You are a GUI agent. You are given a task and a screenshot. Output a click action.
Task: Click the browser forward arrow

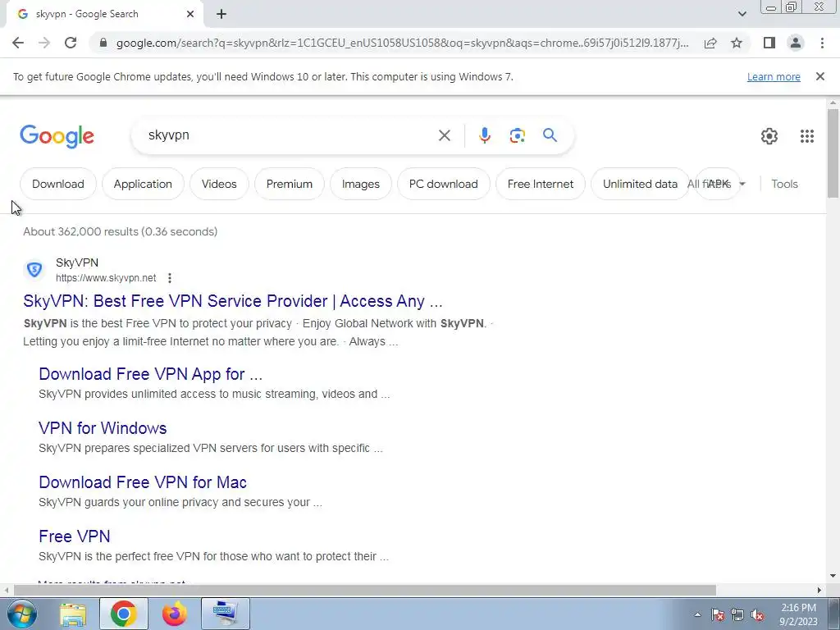coord(44,43)
